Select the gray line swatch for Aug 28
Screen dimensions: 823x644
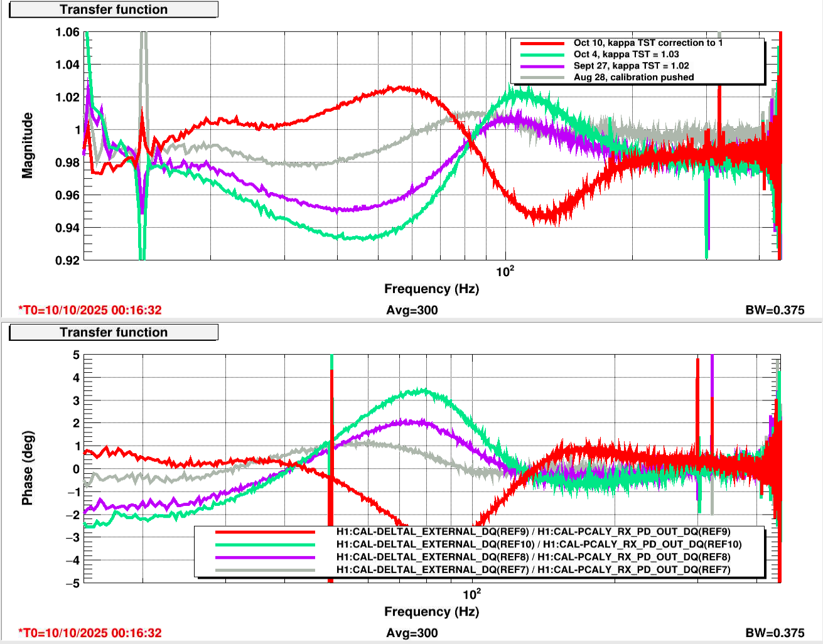click(542, 77)
